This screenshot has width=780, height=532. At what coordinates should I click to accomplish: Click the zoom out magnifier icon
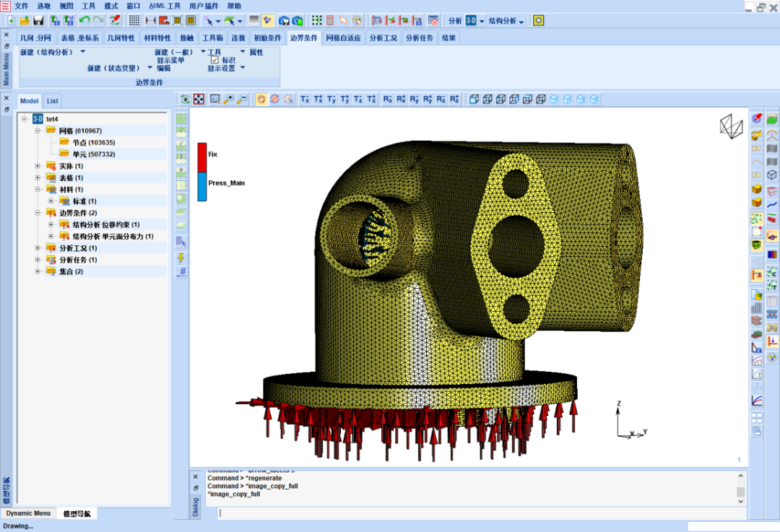[242, 99]
